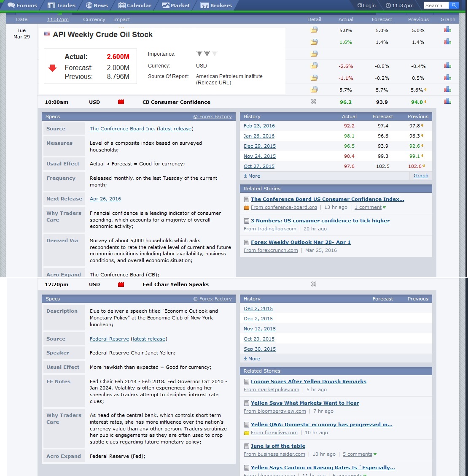Click the Login link
The width and height of the screenshot is (468, 476).
click(x=366, y=5)
